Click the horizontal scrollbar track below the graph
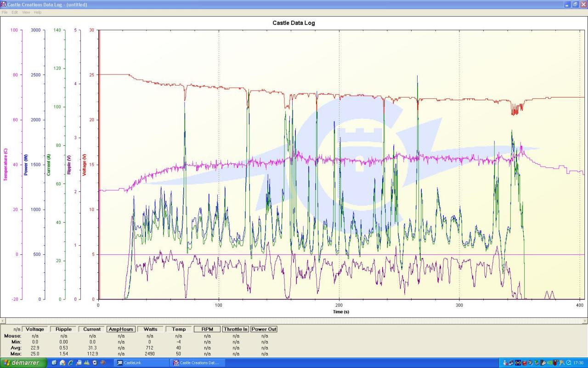The width and height of the screenshot is (588, 368). tap(294, 321)
